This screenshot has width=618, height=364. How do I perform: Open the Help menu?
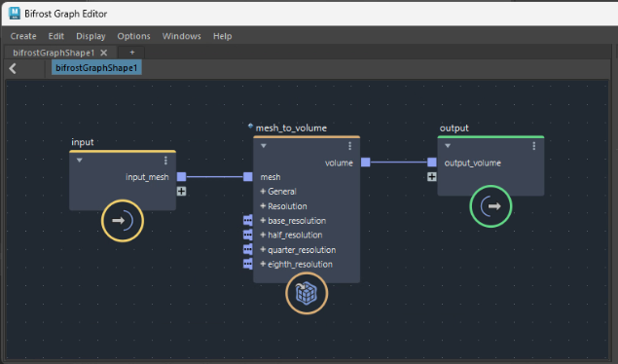tap(222, 36)
